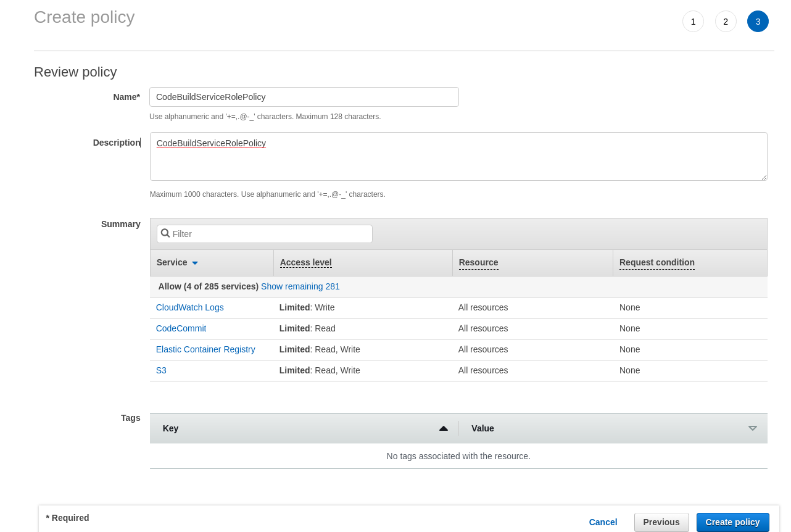Open the S3 service link
This screenshot has width=791, height=532.
tap(161, 370)
